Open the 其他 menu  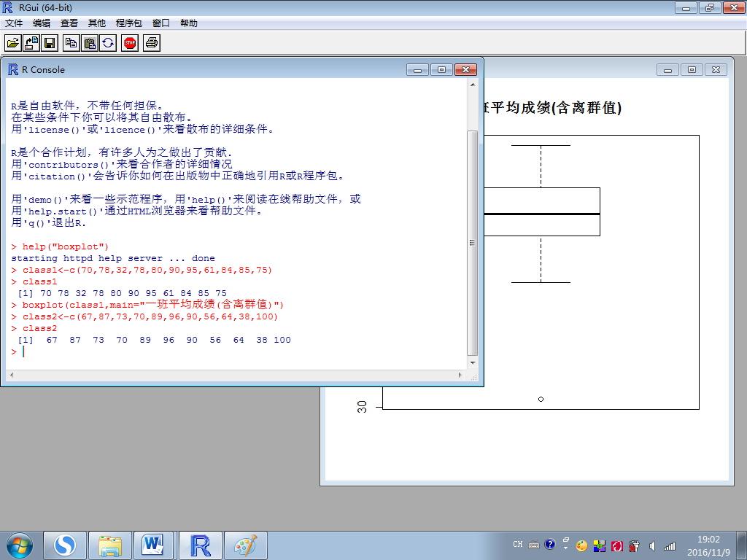97,23
